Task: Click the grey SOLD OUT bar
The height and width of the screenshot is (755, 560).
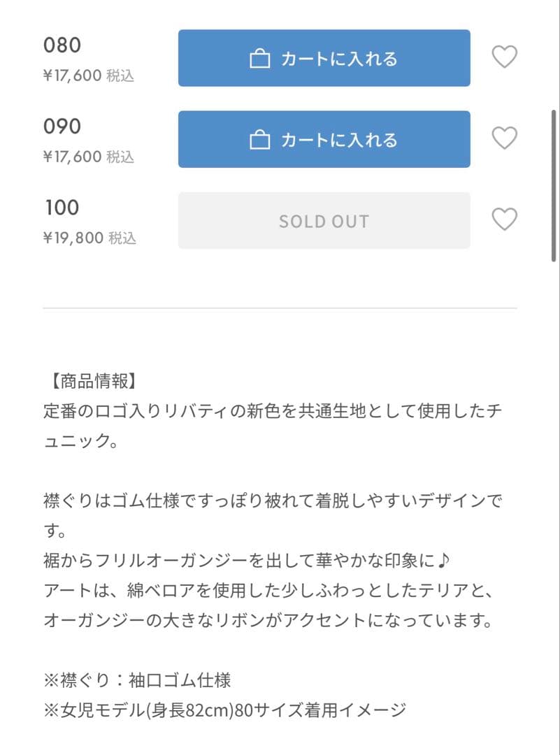Action: [324, 220]
